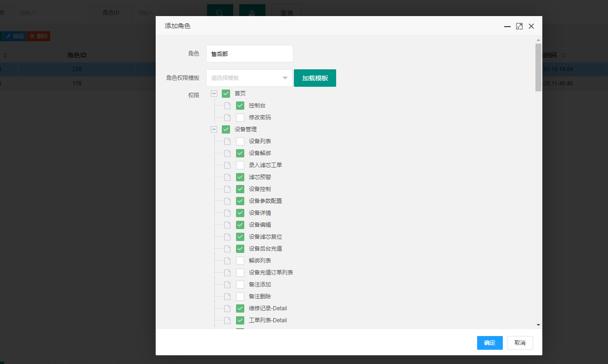Click the 角色ID column header
608x364 pixels.
[x=77, y=55]
